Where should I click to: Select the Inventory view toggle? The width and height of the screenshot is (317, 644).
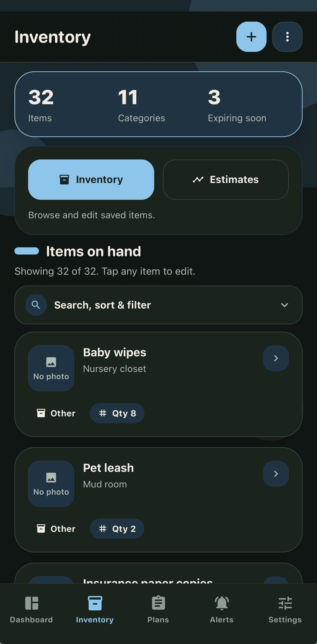pos(91,180)
